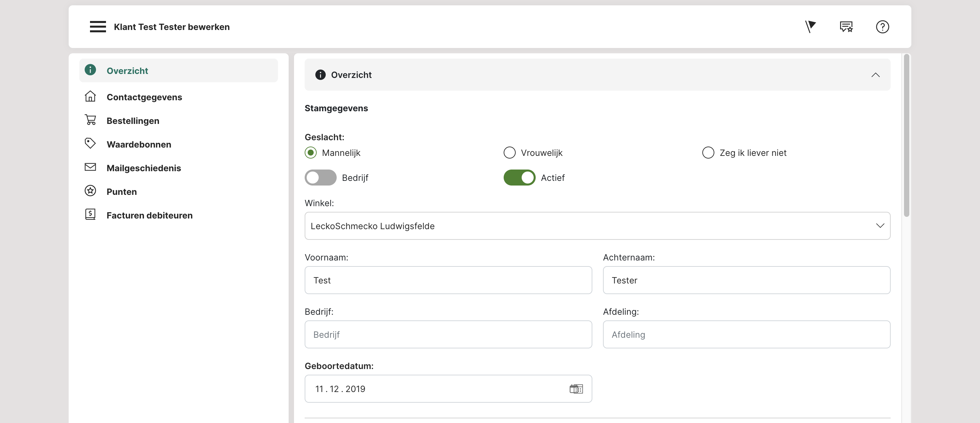Select the Vrouwelijk radio button
This screenshot has height=423, width=980.
(x=509, y=153)
